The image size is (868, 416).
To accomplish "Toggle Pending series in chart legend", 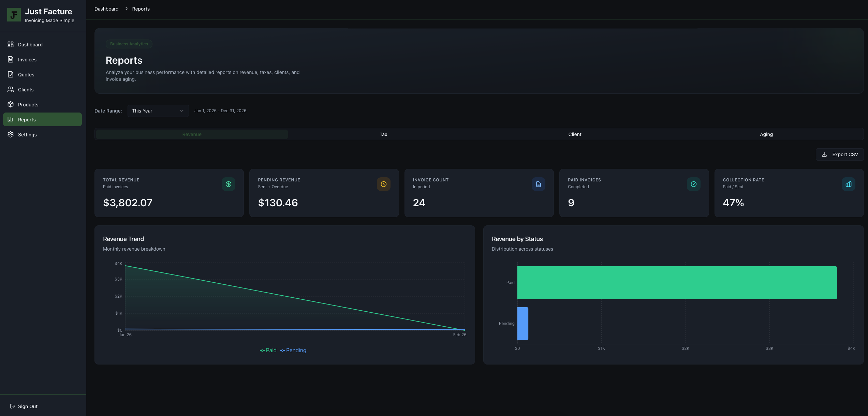I will pyautogui.click(x=293, y=351).
